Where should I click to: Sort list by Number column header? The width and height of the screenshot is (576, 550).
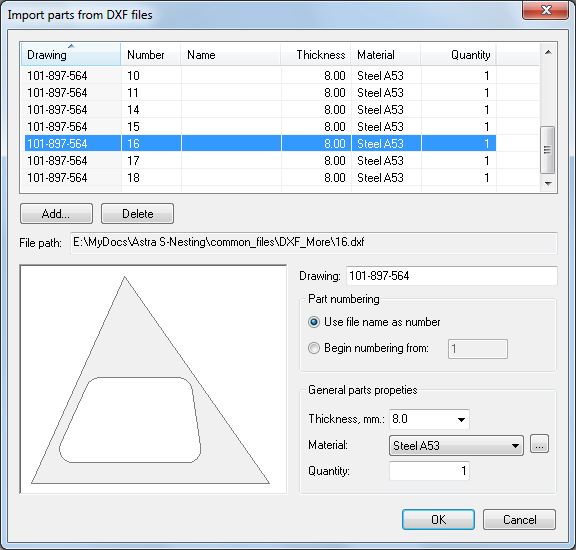click(151, 55)
